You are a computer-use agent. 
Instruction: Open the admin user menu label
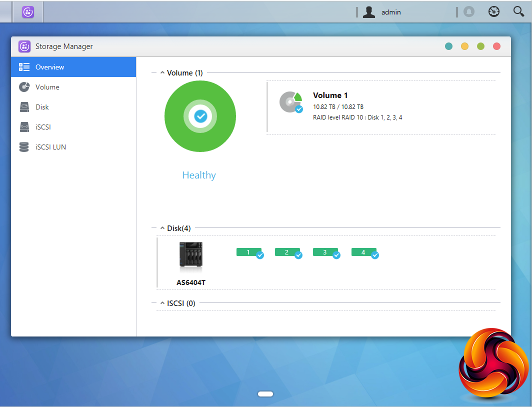coord(391,12)
